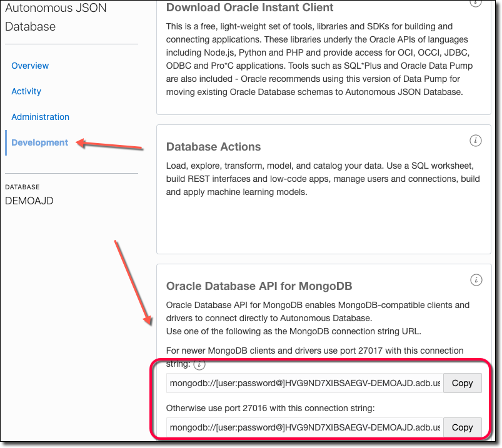The image size is (502, 448).
Task: Click info icon on Download Oracle Instant Client card
Action: (476, 2)
